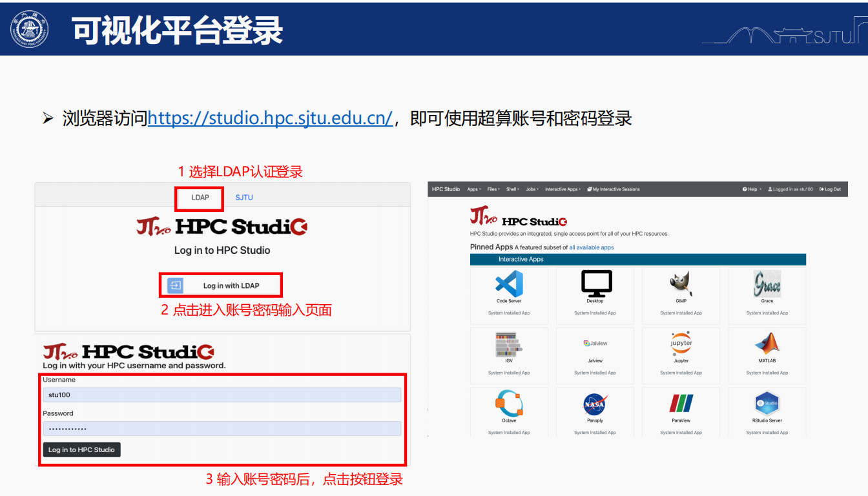Image resolution: width=868 pixels, height=496 pixels.
Task: Click System Installed App under MATLAB
Action: [767, 373]
